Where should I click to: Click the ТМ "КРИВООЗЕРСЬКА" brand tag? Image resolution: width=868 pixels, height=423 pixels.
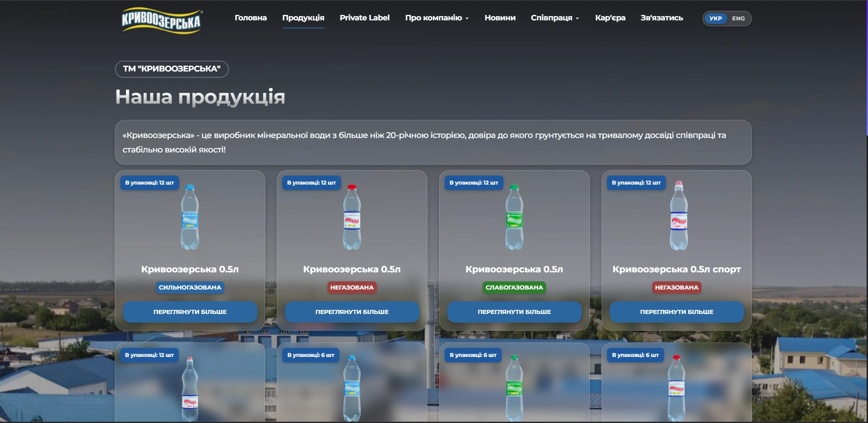(x=172, y=69)
